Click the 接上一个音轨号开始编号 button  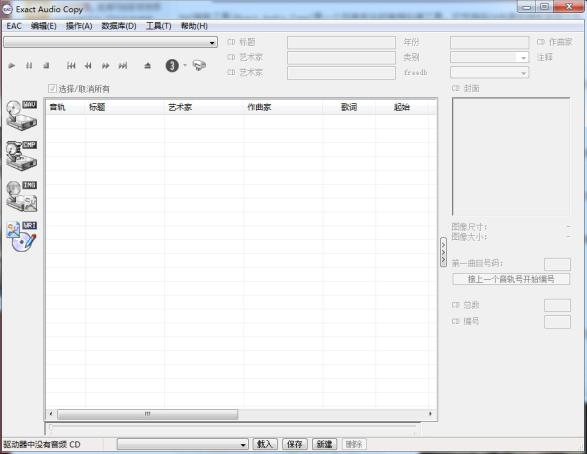[511, 279]
